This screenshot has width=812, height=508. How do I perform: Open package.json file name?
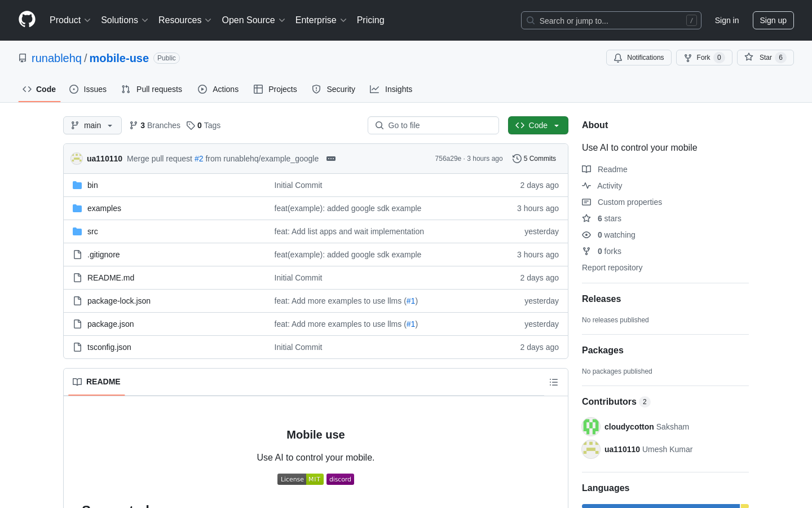pos(111,324)
